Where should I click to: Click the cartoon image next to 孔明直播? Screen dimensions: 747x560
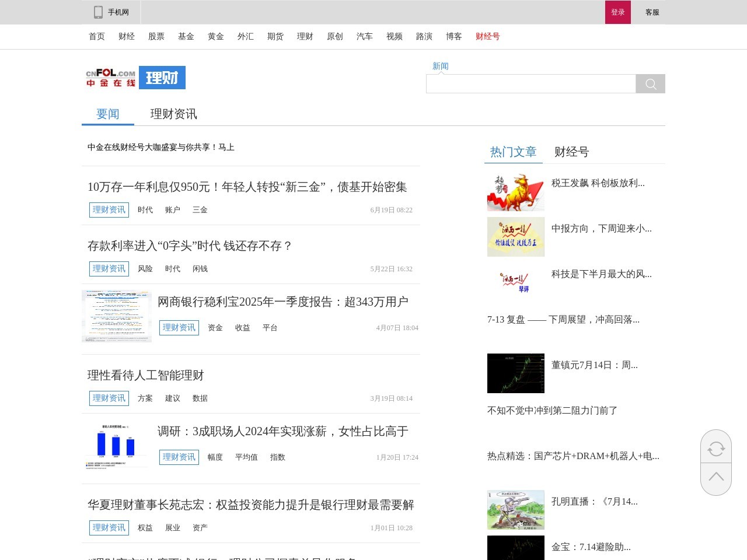[x=516, y=509]
